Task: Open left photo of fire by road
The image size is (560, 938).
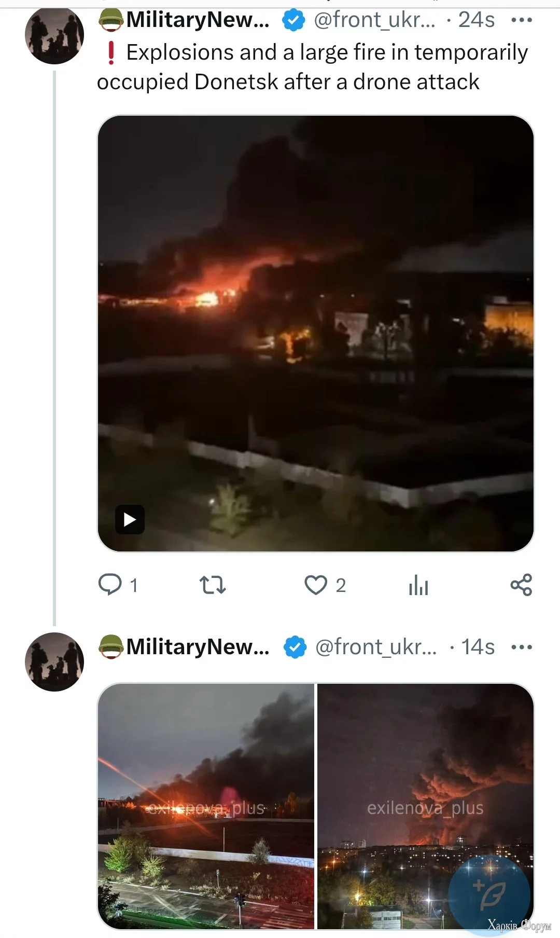Action: coord(206,806)
